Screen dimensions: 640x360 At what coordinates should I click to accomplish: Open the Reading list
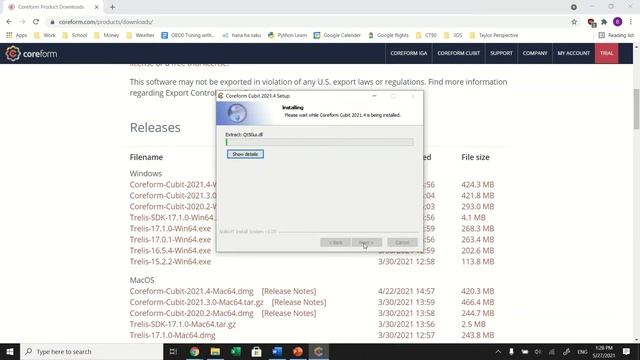616,36
